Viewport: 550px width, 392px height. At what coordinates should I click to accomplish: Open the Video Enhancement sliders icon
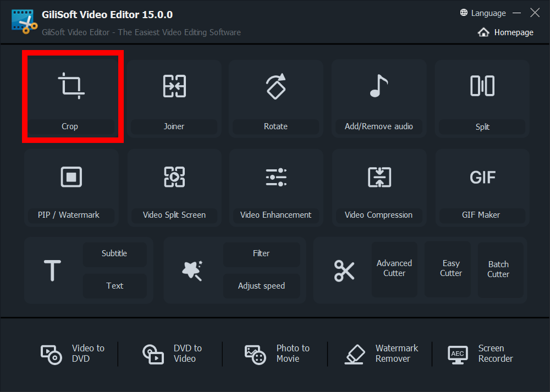(276, 177)
